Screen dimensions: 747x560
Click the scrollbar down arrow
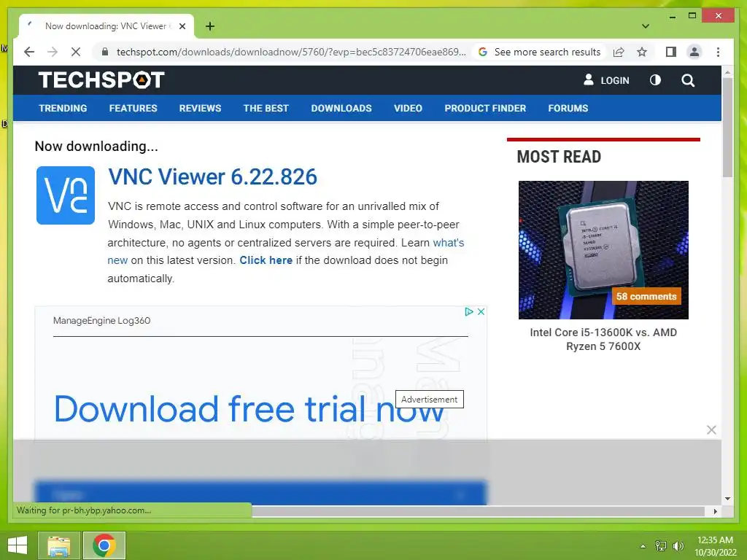coord(727,499)
